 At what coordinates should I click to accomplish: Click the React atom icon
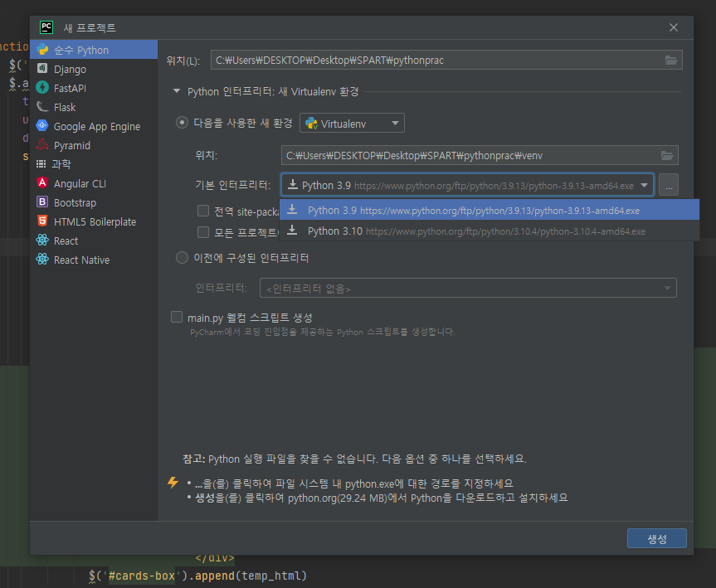(42, 241)
